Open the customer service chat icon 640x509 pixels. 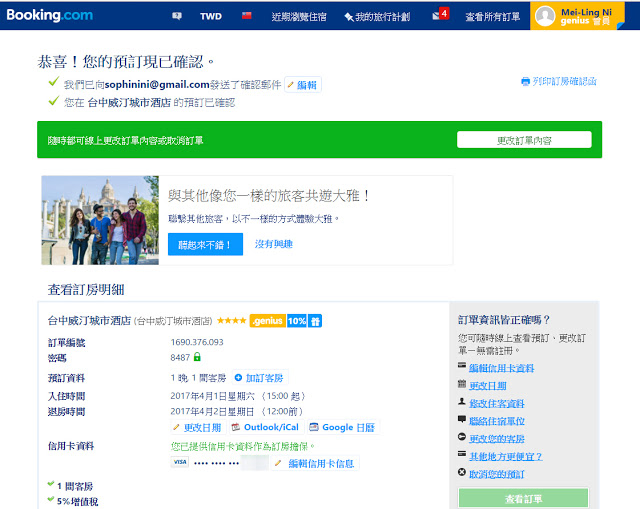tap(177, 16)
